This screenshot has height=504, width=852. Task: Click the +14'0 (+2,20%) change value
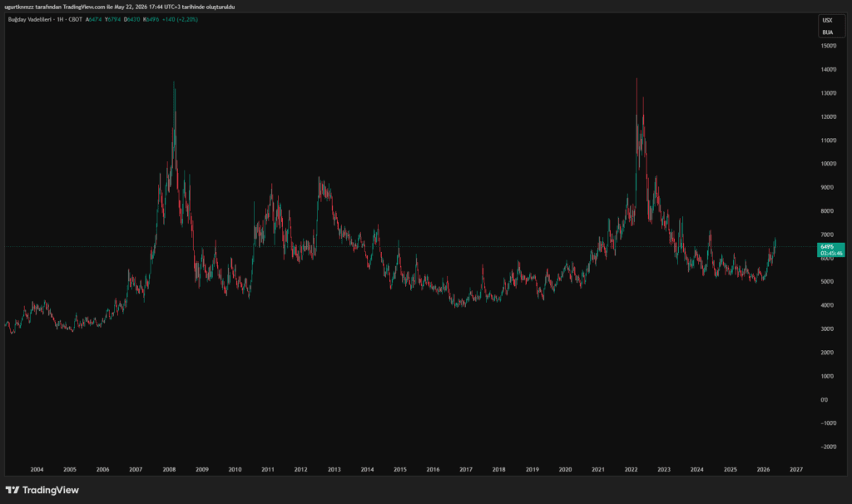(180, 20)
